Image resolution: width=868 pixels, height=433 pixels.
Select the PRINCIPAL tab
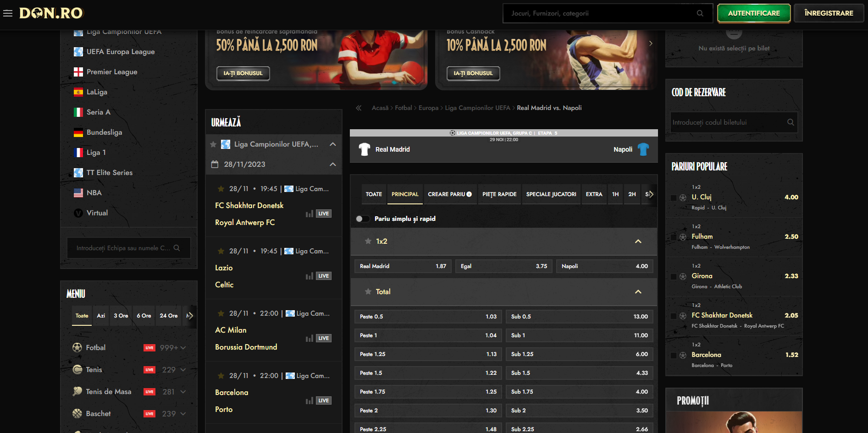[x=405, y=194]
